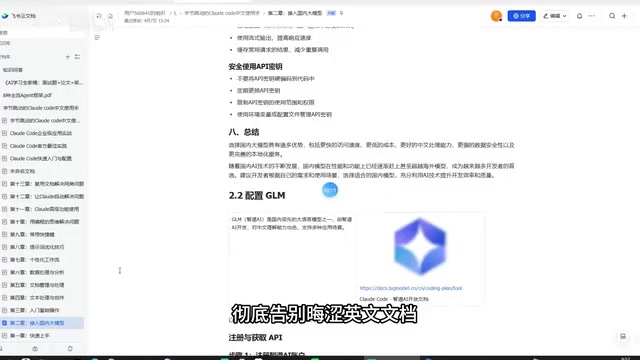
Task: Collapse the sidebar with the panel toggle icon
Action: click(x=99, y=16)
